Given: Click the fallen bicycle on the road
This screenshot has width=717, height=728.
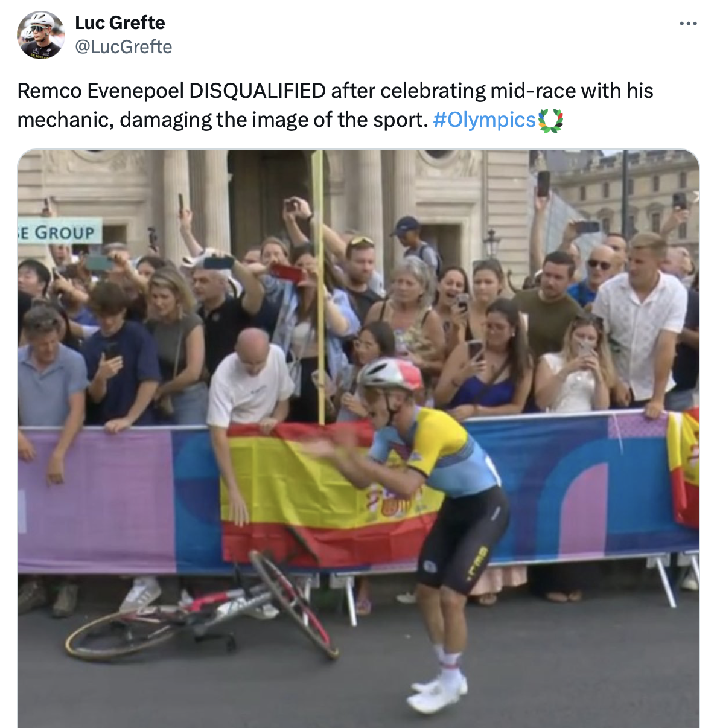Looking at the screenshot, I should point(202,610).
